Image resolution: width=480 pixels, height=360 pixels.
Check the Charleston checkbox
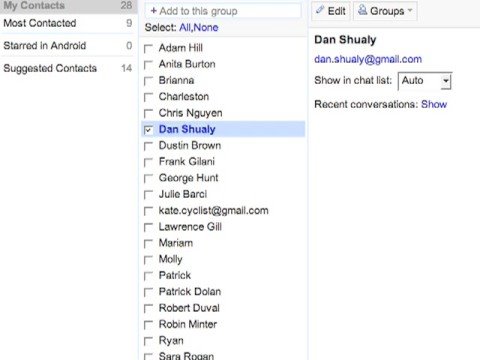[x=148, y=97]
